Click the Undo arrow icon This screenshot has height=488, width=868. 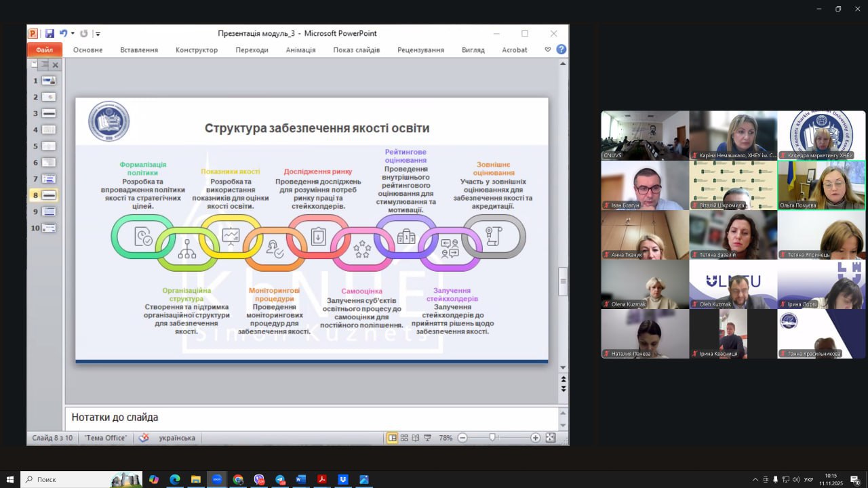click(x=63, y=33)
